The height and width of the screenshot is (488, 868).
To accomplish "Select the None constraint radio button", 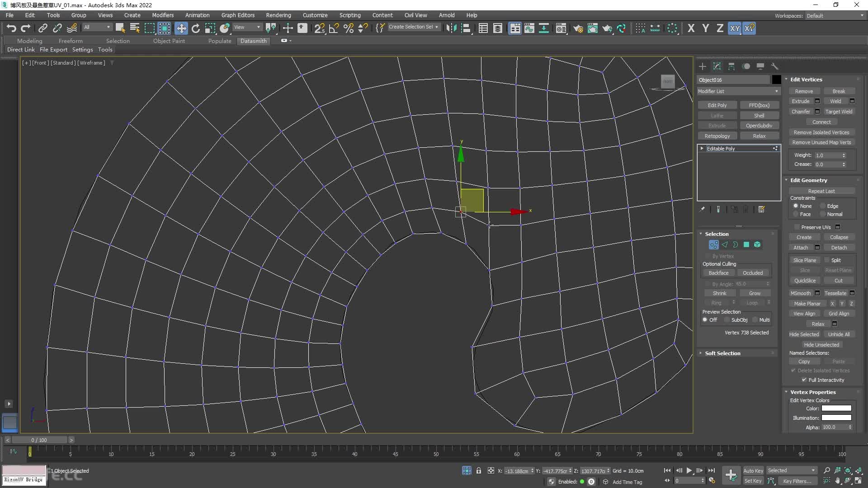I will pos(796,206).
